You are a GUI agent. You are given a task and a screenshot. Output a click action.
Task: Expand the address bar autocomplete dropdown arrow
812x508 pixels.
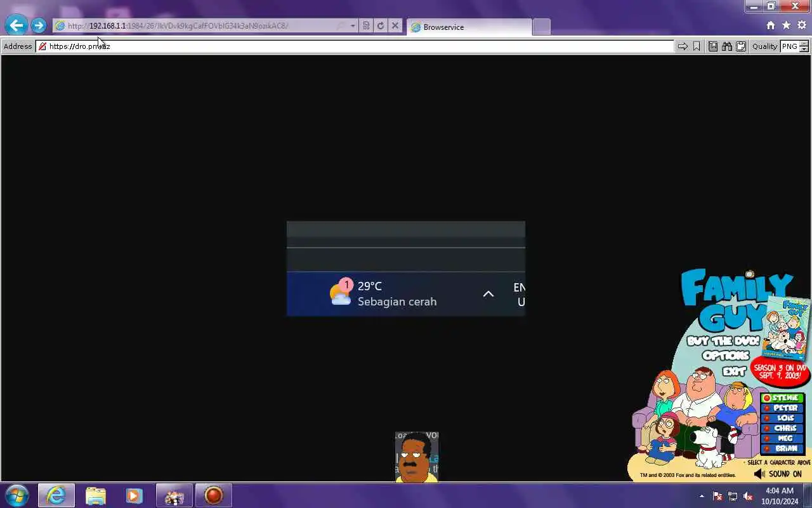[x=353, y=26]
